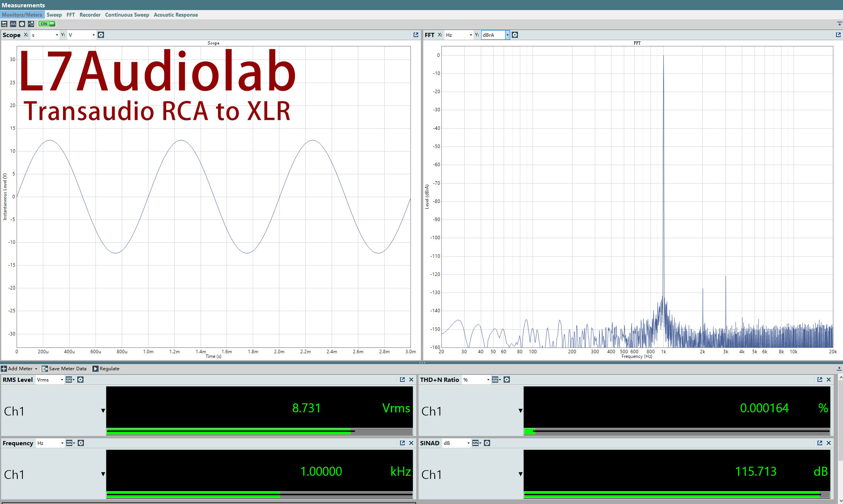843x504 pixels.
Task: Open Frequency unit dropdown (Hz)
Action: 50,443
